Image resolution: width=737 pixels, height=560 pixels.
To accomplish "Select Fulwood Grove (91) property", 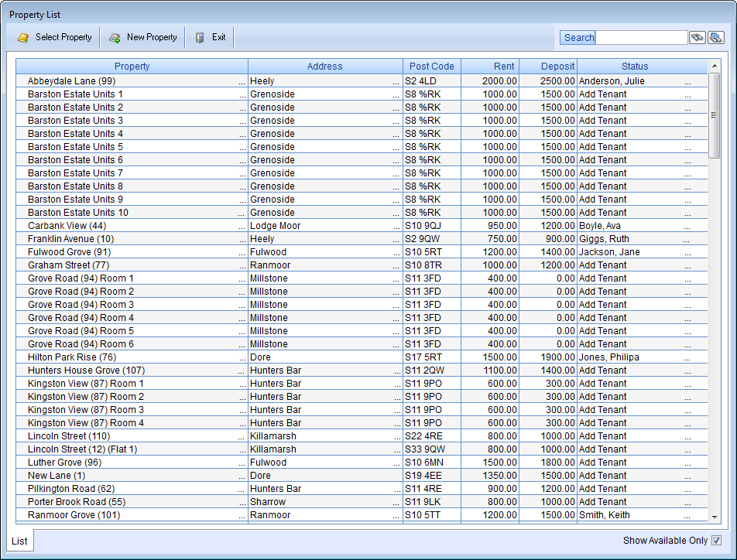I will [69, 252].
